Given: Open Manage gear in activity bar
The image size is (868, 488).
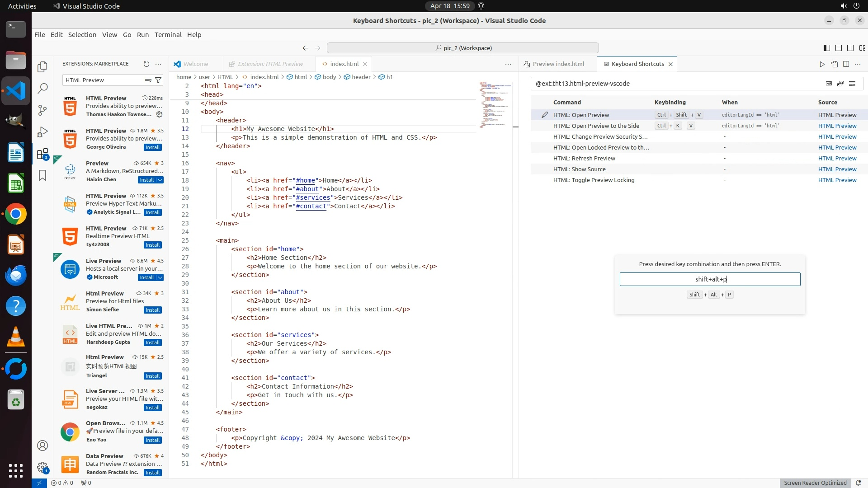Looking at the screenshot, I should [x=42, y=467].
